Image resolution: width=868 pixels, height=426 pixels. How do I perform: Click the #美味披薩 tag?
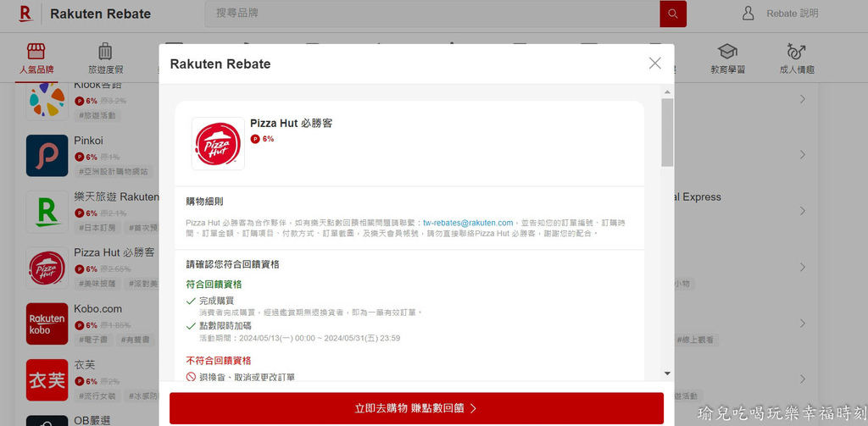tap(97, 284)
